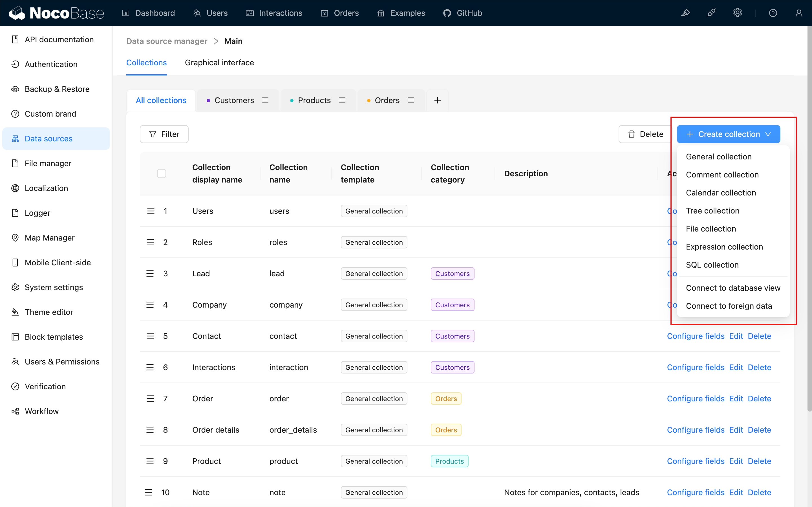
Task: Click the plus icon to add category tab
Action: point(437,100)
